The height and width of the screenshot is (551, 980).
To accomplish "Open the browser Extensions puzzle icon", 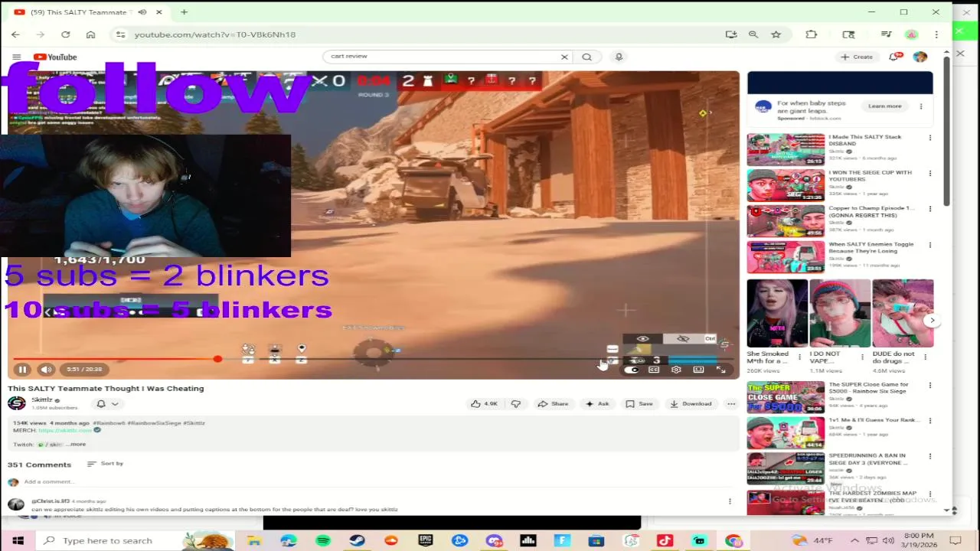I will 812,34.
